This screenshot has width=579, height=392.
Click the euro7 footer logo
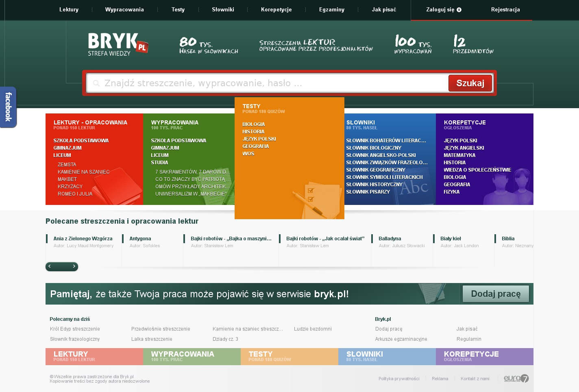pos(516,379)
